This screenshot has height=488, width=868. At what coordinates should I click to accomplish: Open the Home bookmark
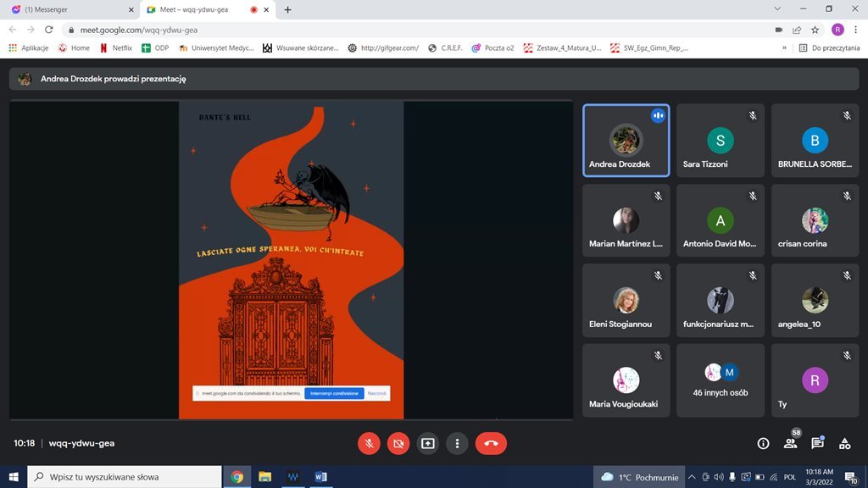coord(75,48)
